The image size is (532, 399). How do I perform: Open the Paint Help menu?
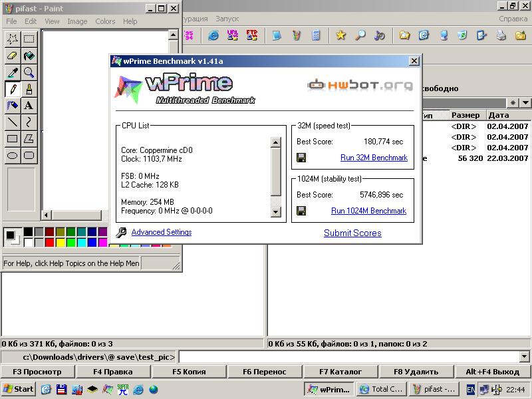130,21
